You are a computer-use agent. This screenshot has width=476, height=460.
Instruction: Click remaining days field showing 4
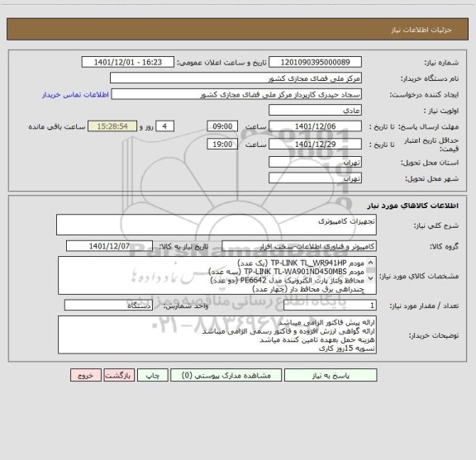tap(164, 126)
